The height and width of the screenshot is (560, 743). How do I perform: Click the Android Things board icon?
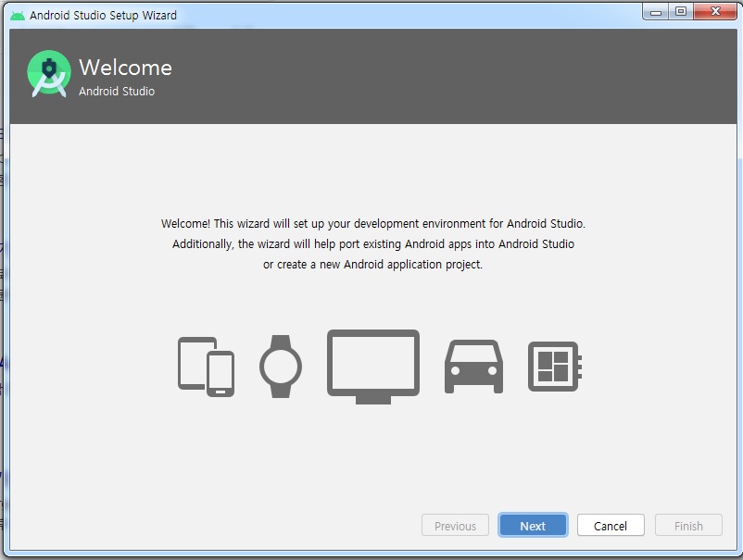click(x=555, y=367)
